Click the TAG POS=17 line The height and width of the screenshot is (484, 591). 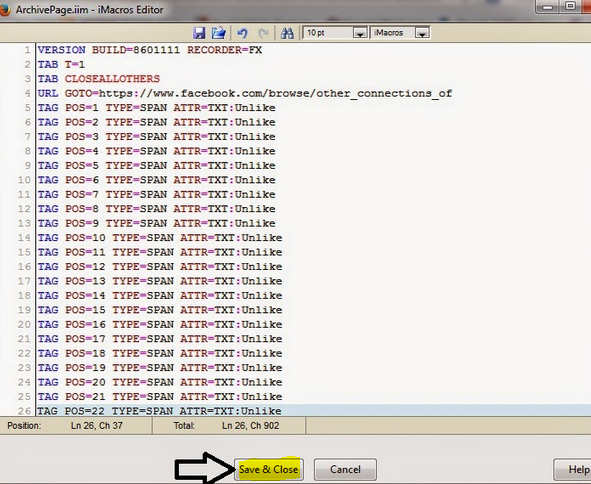coord(160,339)
